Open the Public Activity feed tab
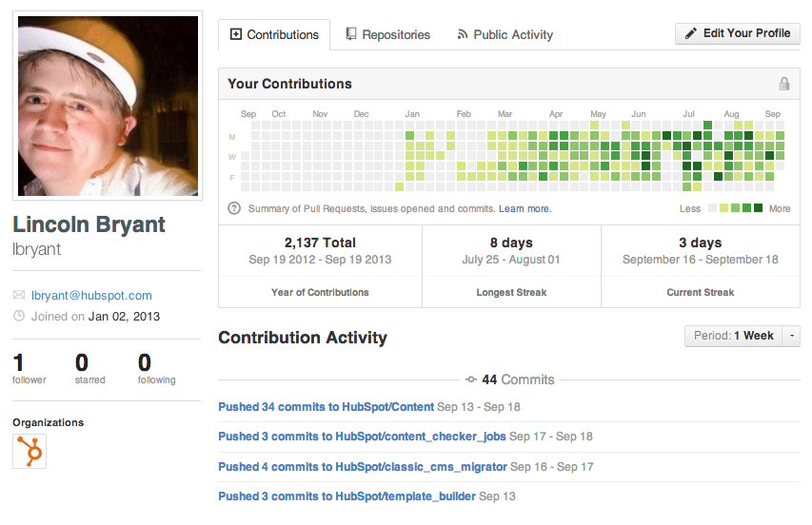812x525 pixels. pos(505,35)
